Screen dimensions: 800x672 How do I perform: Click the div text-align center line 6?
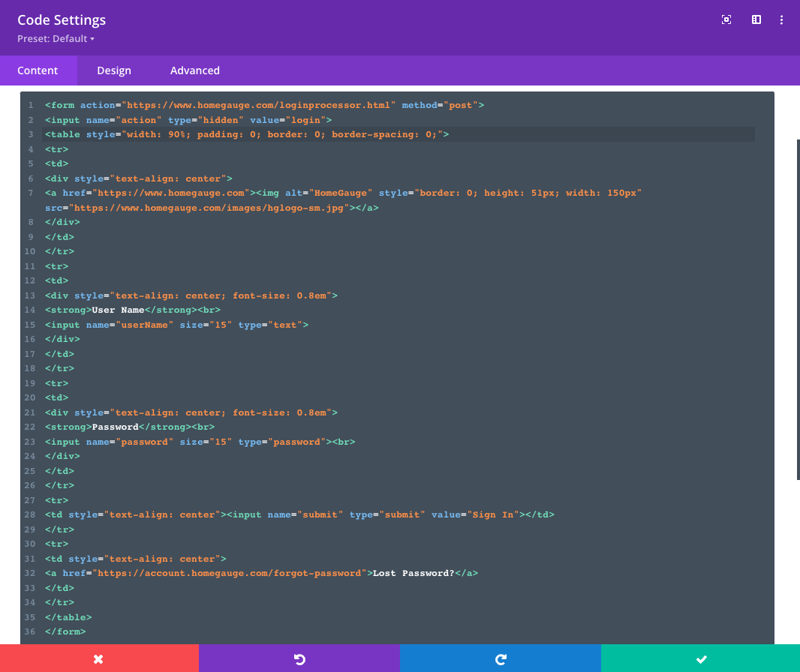point(139,178)
